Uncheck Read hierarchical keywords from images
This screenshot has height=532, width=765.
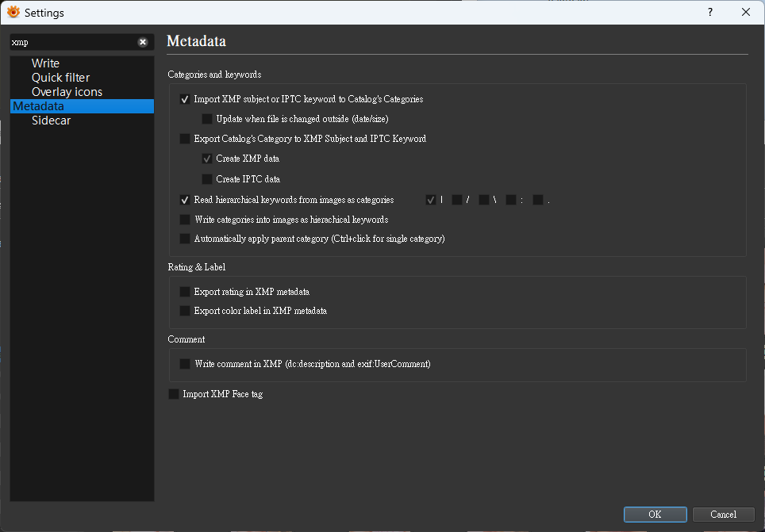click(x=185, y=200)
